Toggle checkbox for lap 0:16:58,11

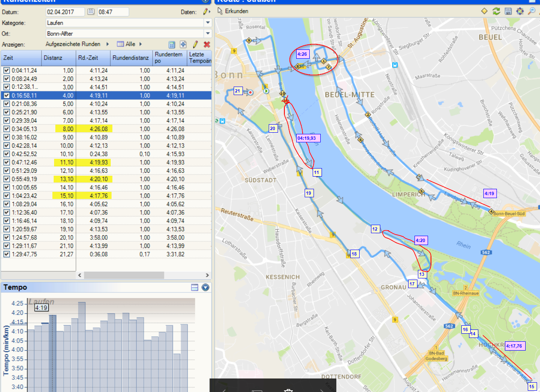tap(6, 95)
